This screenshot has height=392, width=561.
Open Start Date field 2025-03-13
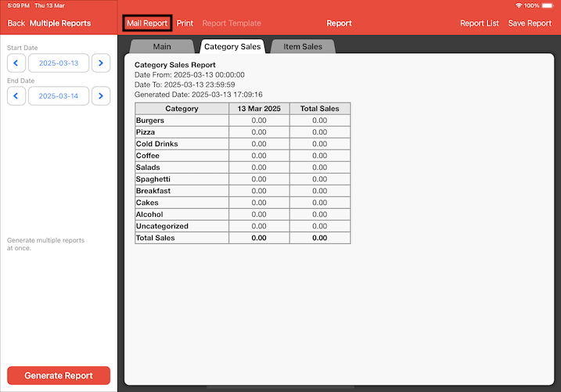(x=59, y=63)
